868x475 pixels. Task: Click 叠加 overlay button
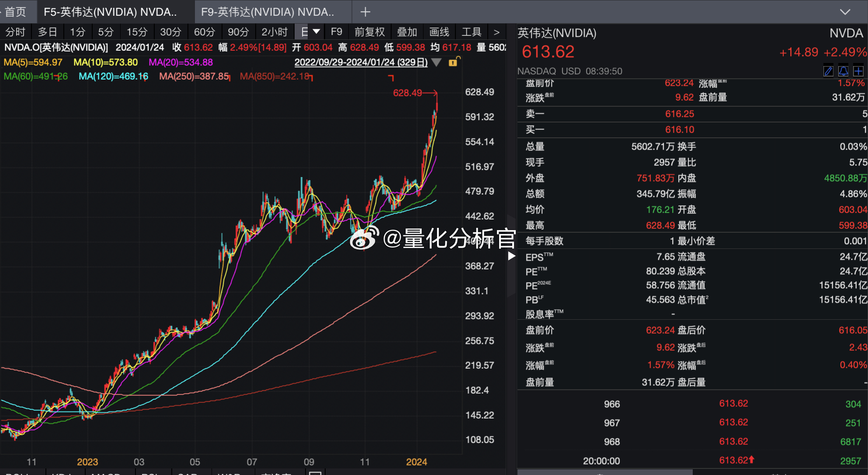(407, 32)
